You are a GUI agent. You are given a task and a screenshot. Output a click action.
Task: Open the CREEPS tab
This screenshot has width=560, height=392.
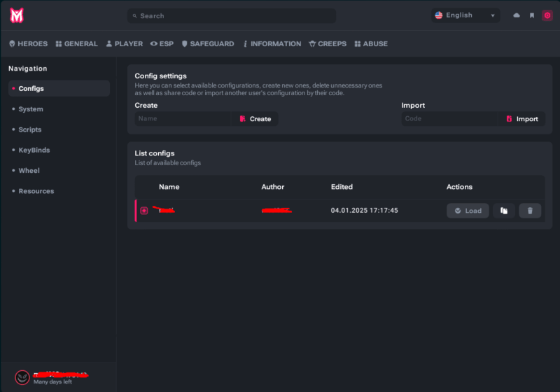pyautogui.click(x=328, y=43)
